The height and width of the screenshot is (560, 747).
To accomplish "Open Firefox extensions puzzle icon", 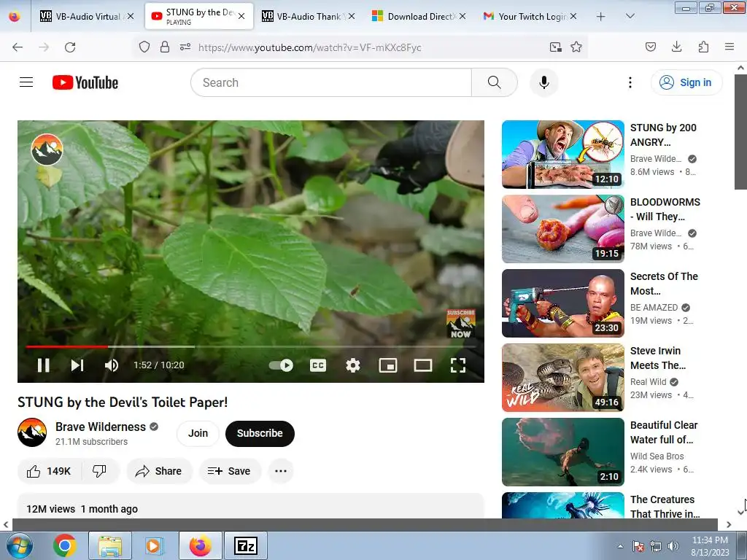I will point(703,47).
